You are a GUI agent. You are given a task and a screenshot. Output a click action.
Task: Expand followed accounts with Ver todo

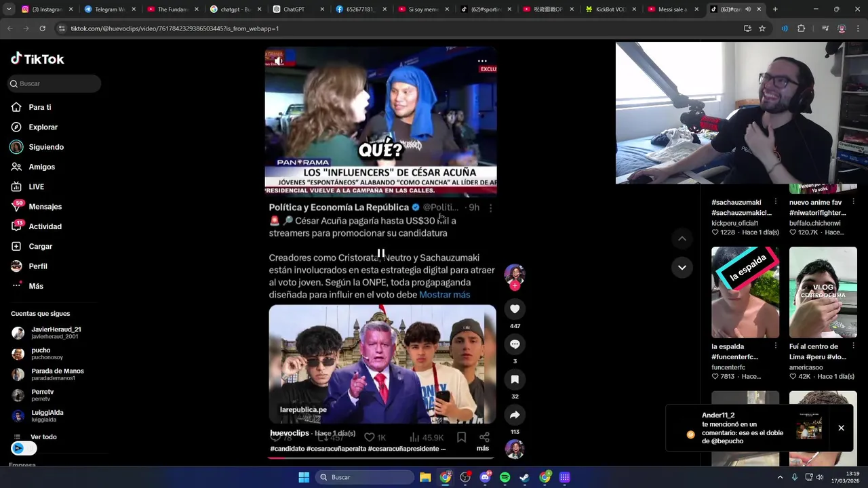43,437
